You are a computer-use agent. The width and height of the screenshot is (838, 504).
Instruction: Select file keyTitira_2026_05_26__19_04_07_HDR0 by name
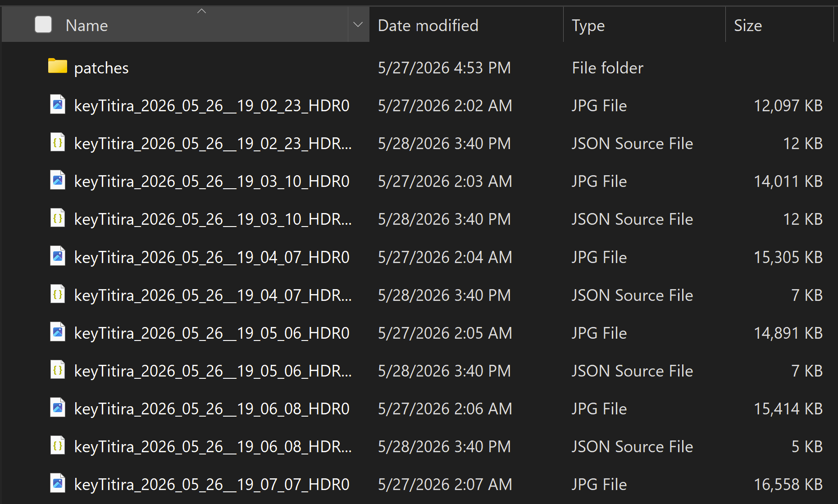tap(212, 257)
